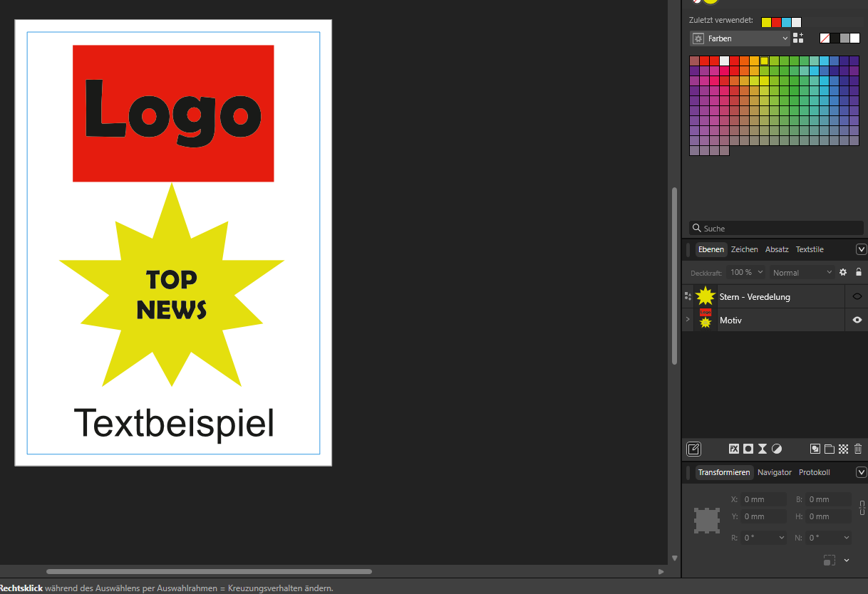
Task: Select the no-color swatch with red slash
Action: click(825, 38)
